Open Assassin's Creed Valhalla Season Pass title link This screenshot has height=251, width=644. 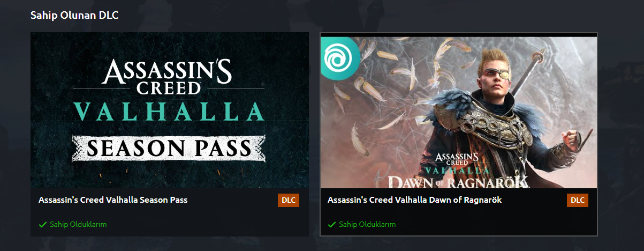pyautogui.click(x=113, y=200)
